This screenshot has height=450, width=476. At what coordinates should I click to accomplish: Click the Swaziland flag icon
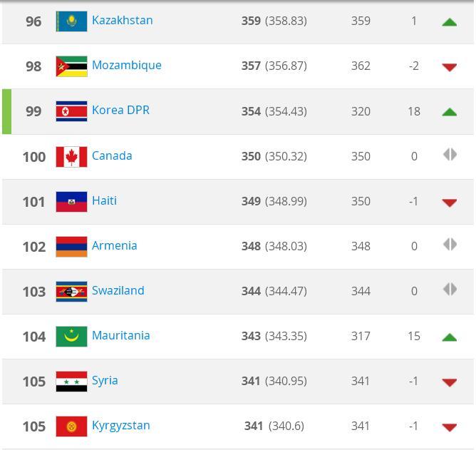(72, 292)
